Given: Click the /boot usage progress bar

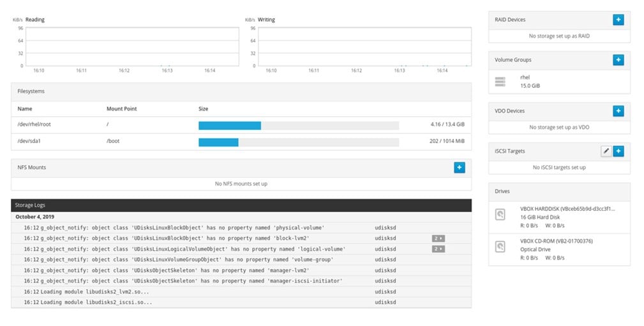Looking at the screenshot, I should click(x=298, y=141).
